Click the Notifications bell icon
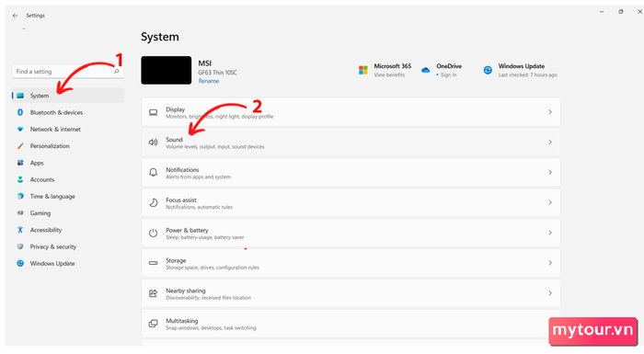The image size is (644, 354). (x=154, y=172)
